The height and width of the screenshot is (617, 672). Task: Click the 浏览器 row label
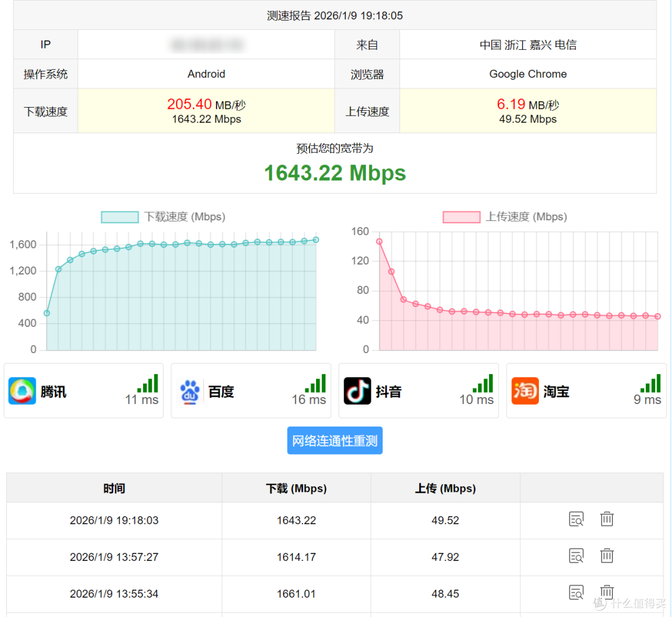(367, 74)
